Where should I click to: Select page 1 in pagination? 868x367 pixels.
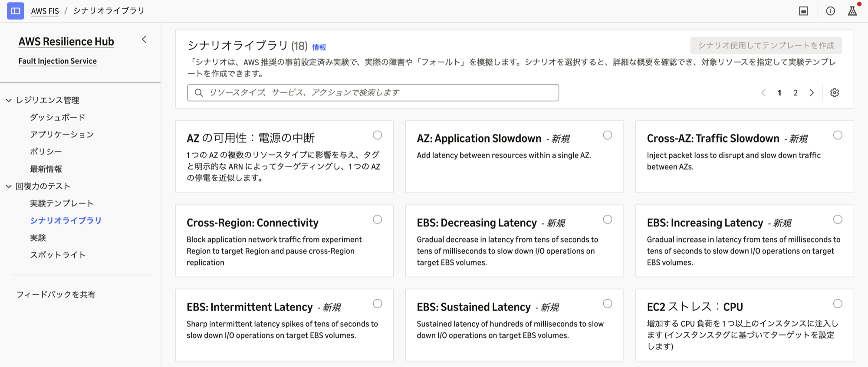779,93
